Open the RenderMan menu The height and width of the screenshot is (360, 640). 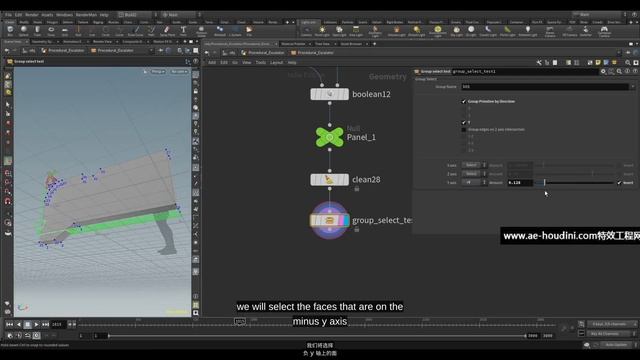point(86,15)
